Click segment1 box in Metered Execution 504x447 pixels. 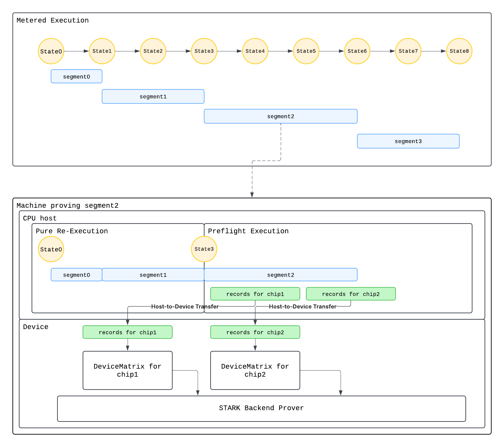pos(153,96)
